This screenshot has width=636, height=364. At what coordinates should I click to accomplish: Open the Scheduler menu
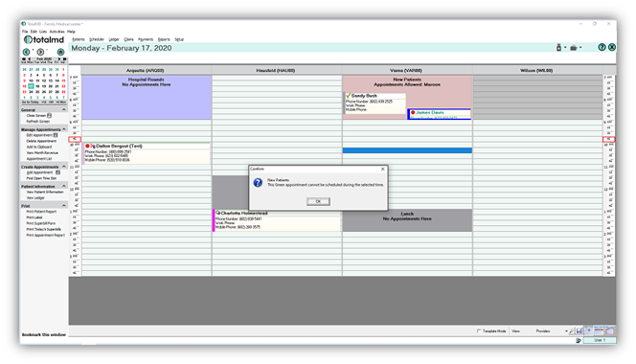[97, 39]
